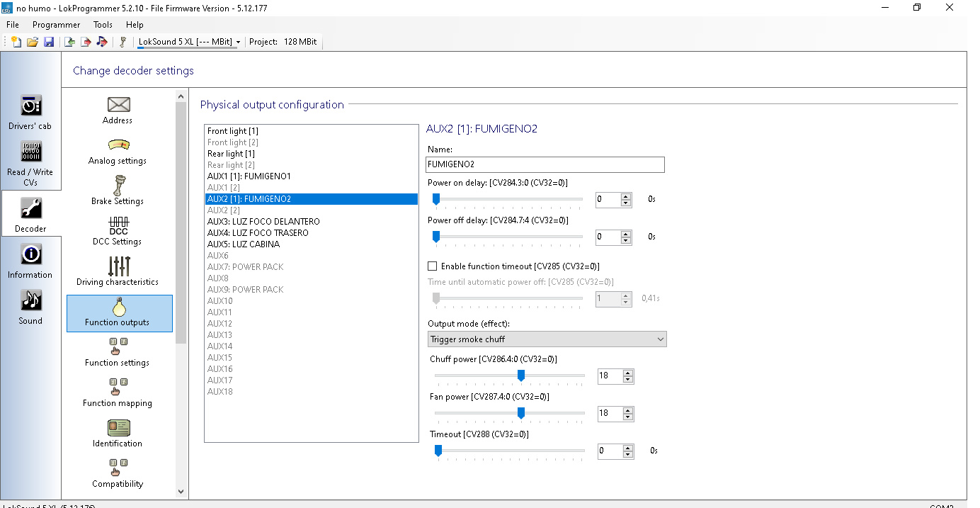
Task: Click the Chuff power value field
Action: coord(610,376)
